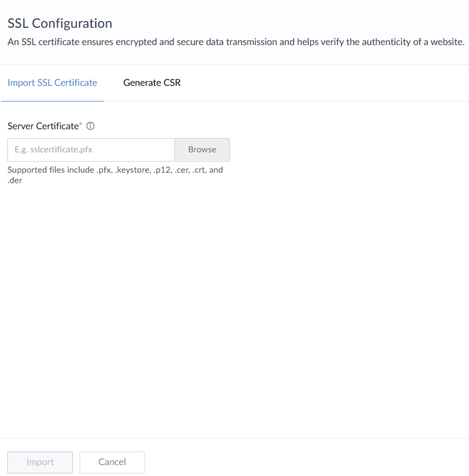Click the SSL Configuration heading
The width and height of the screenshot is (469, 476).
click(60, 23)
